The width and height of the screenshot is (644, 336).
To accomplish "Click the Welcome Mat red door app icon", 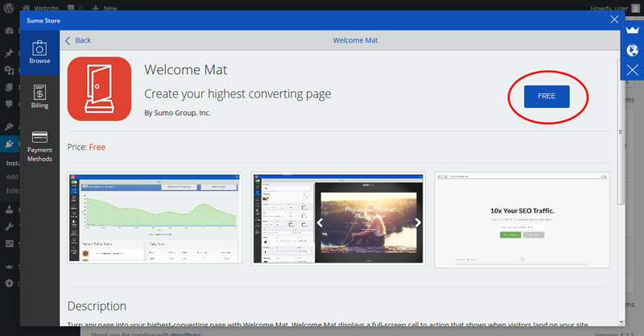I will click(99, 89).
